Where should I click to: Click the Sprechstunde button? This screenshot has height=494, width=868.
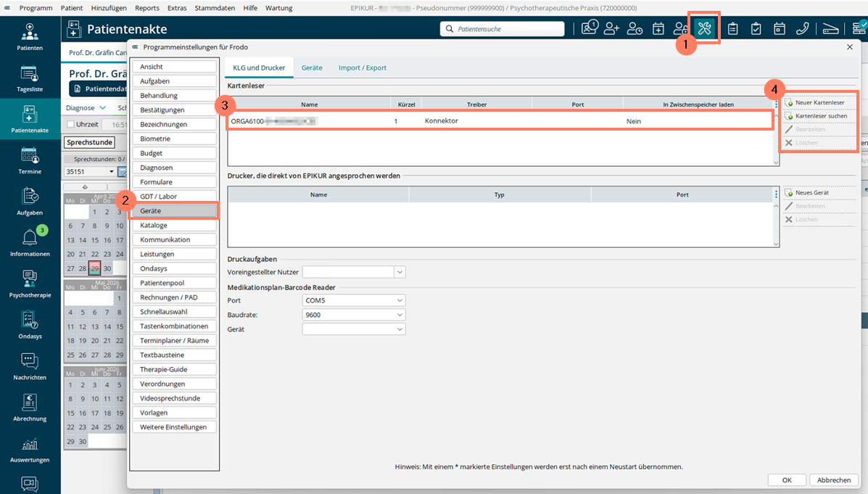pos(90,142)
